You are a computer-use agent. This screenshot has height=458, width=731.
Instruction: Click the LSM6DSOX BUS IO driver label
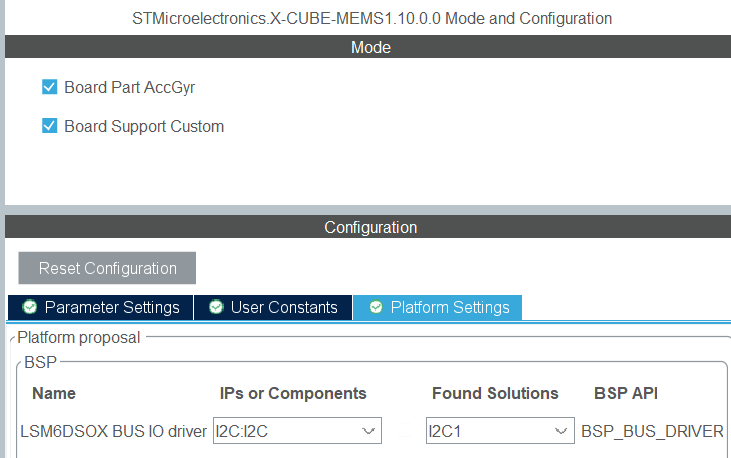[x=114, y=432]
